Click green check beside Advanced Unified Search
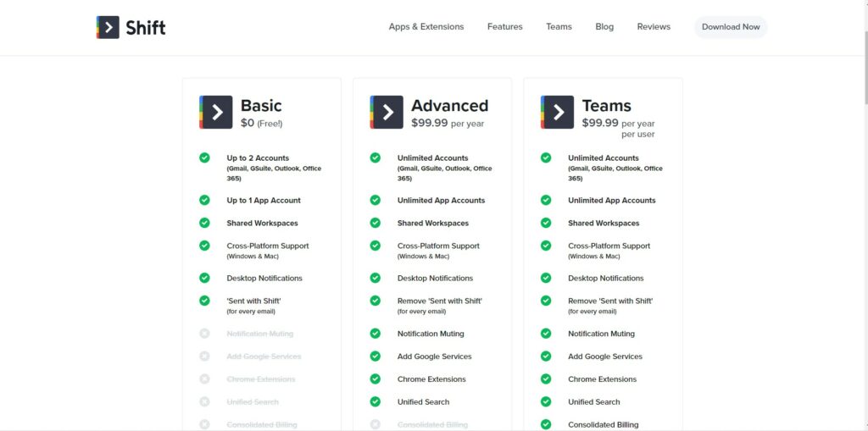 click(376, 401)
